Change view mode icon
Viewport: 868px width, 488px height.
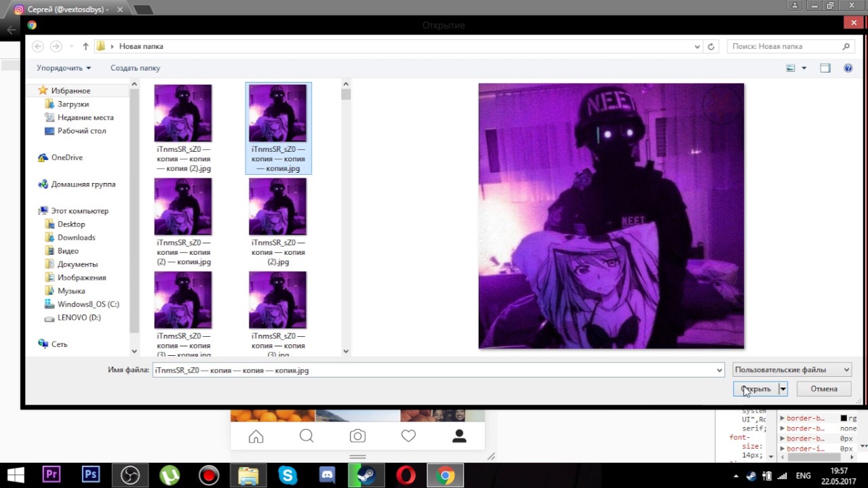pos(790,68)
